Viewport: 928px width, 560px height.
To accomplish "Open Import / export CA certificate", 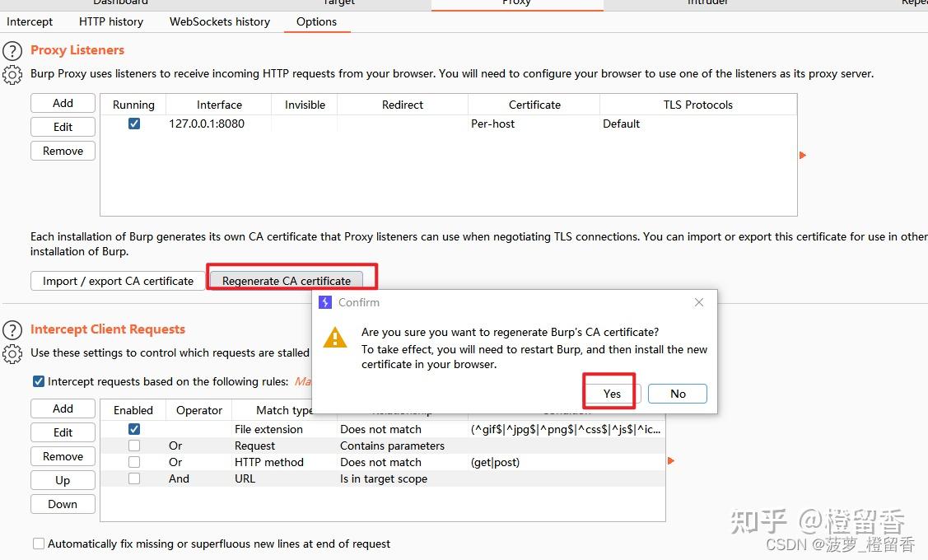I will (x=117, y=281).
